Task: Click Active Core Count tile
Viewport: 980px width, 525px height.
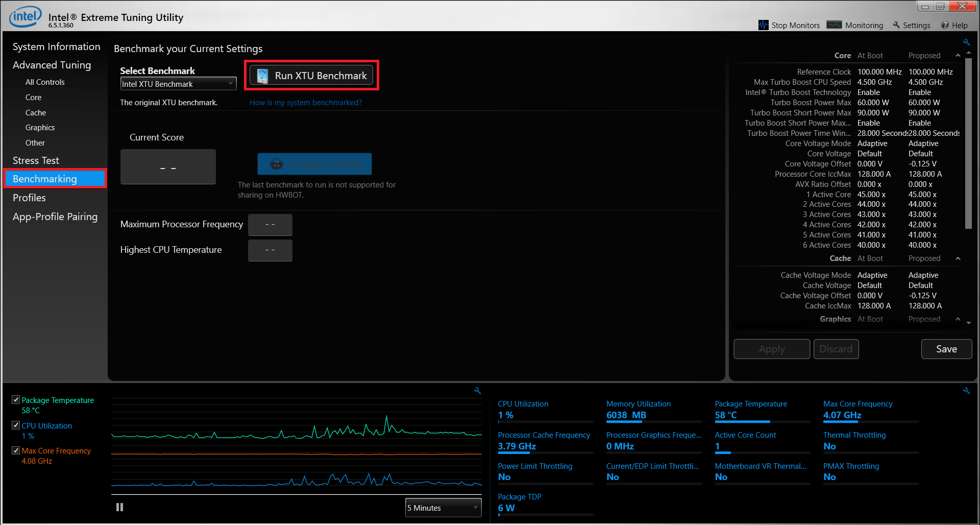Action: 762,442
